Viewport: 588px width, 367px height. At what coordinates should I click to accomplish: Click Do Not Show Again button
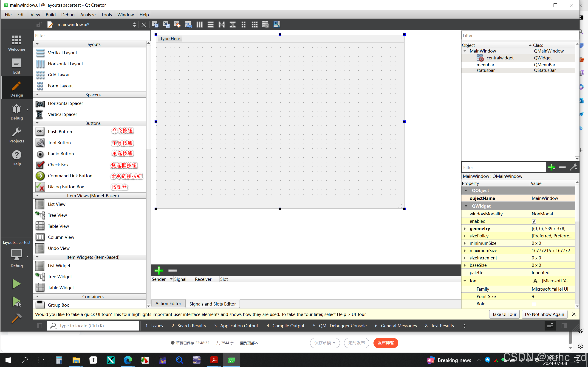[x=544, y=314]
